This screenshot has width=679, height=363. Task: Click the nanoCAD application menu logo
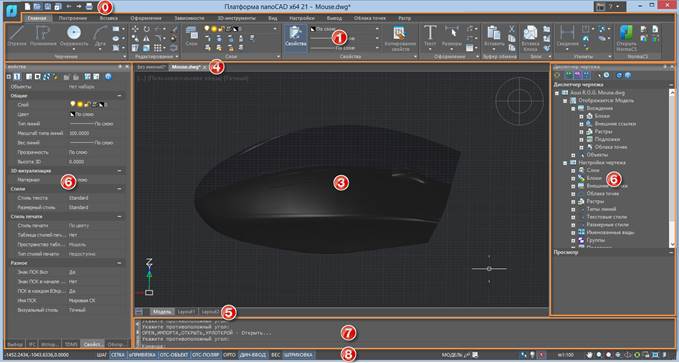point(11,10)
